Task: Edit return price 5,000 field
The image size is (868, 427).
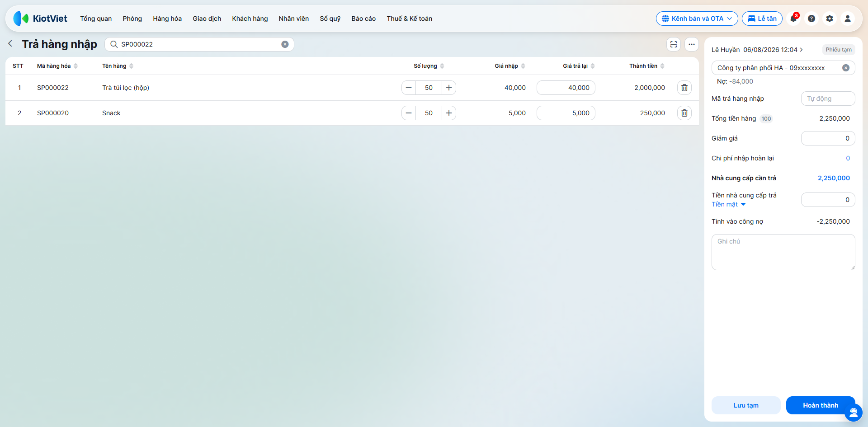Action: pyautogui.click(x=566, y=113)
